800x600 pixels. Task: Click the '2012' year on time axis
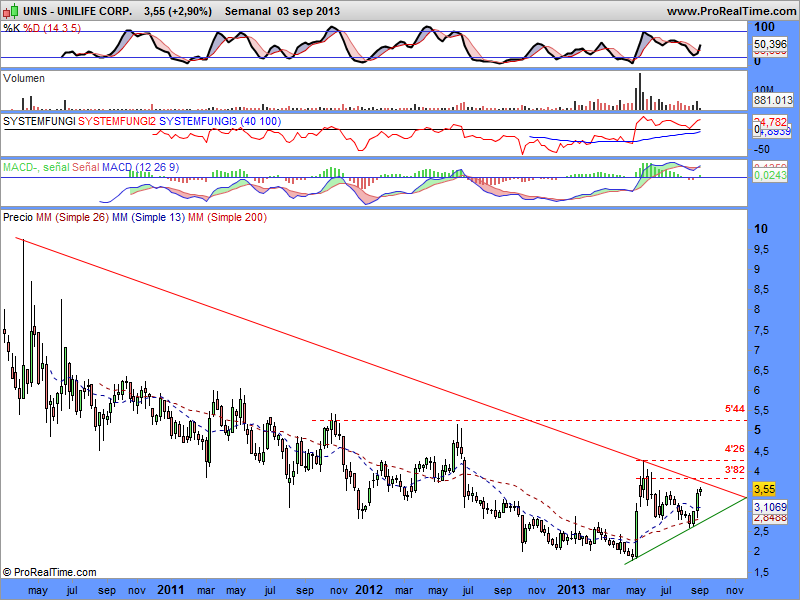(x=368, y=590)
